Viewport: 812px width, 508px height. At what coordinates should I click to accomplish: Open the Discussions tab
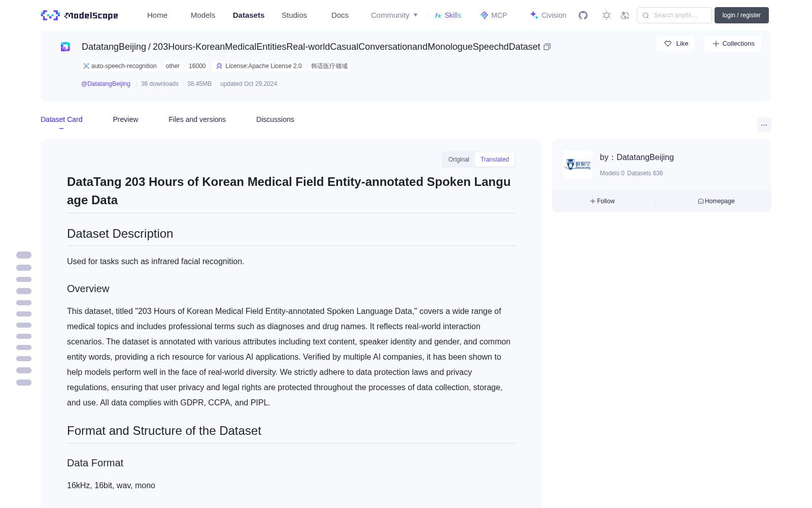click(275, 119)
